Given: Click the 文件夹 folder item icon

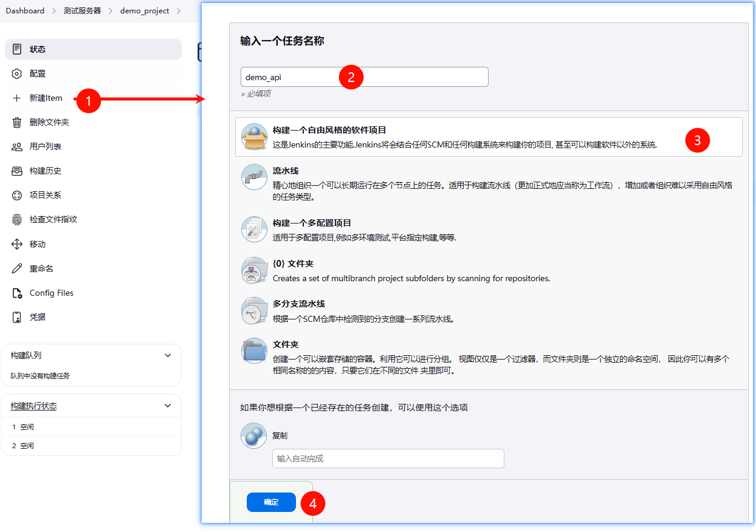Looking at the screenshot, I should (x=254, y=350).
